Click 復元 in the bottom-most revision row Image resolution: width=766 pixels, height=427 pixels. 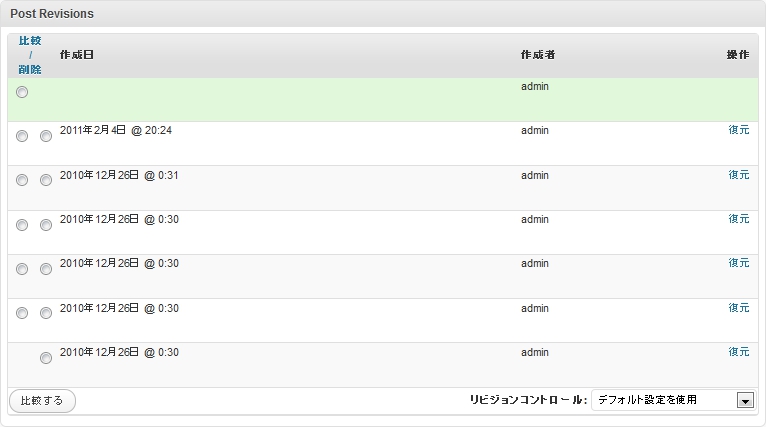pos(738,351)
